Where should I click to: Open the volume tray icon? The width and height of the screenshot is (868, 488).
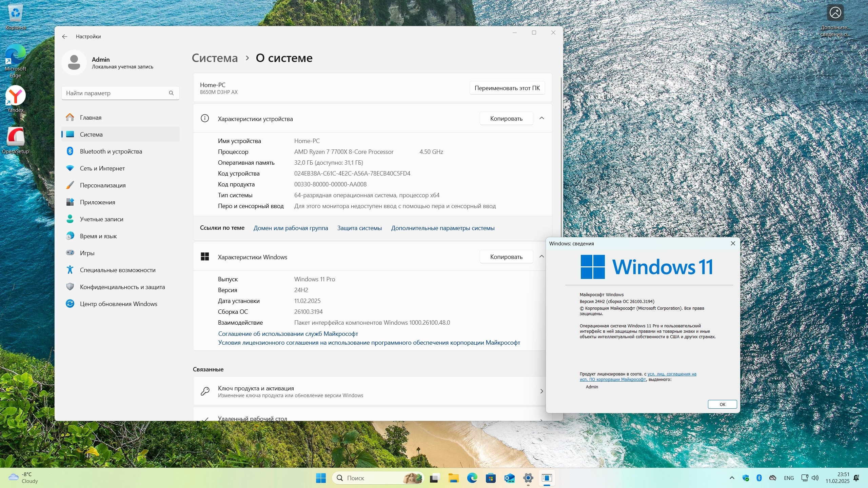tap(815, 478)
